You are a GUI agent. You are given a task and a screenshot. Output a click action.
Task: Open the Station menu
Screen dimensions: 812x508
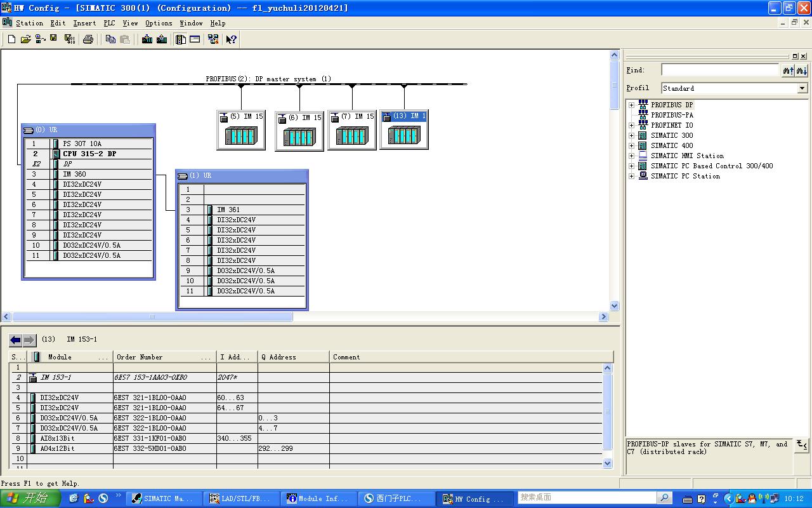29,23
